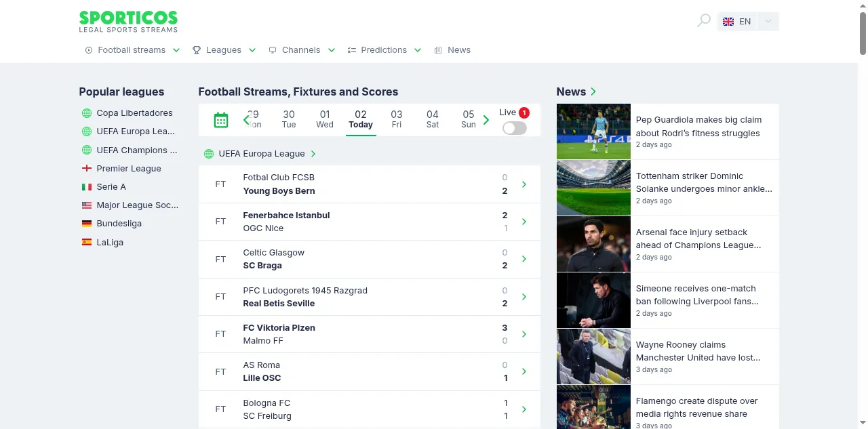
Task: Open Serie A league link
Action: 111,187
